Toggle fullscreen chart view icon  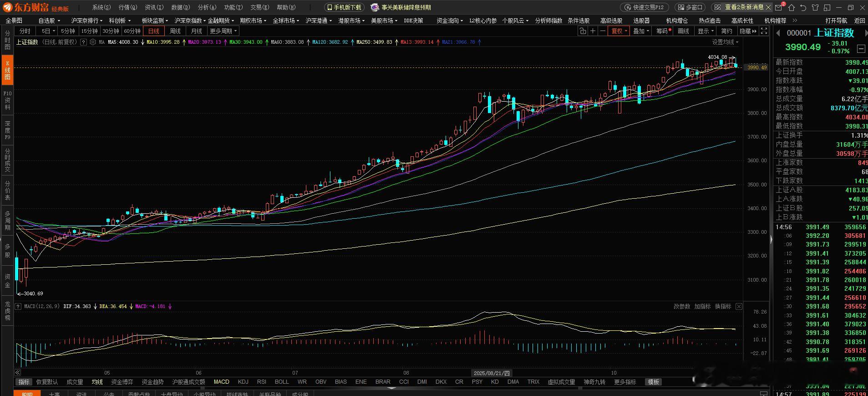[764, 31]
